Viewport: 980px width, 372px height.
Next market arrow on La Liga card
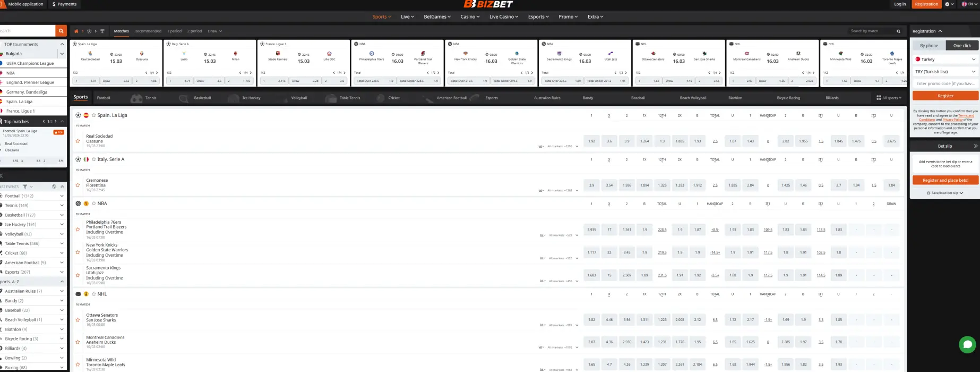click(158, 73)
